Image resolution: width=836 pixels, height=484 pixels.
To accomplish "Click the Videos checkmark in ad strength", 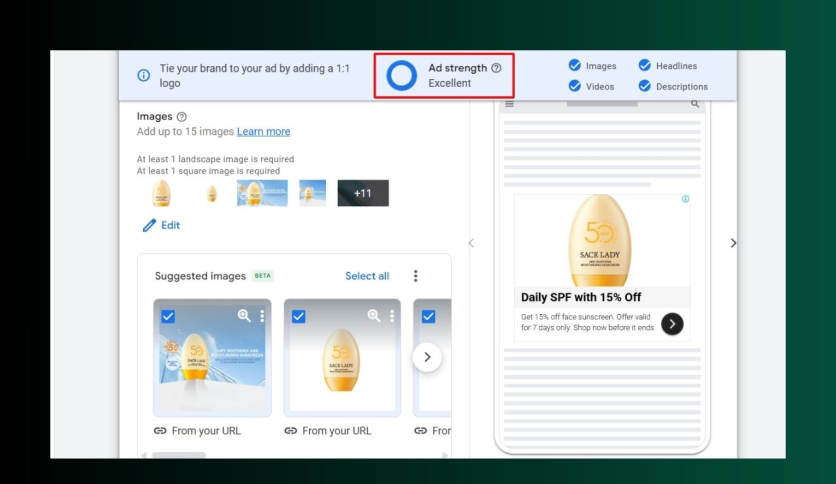I will pos(574,86).
